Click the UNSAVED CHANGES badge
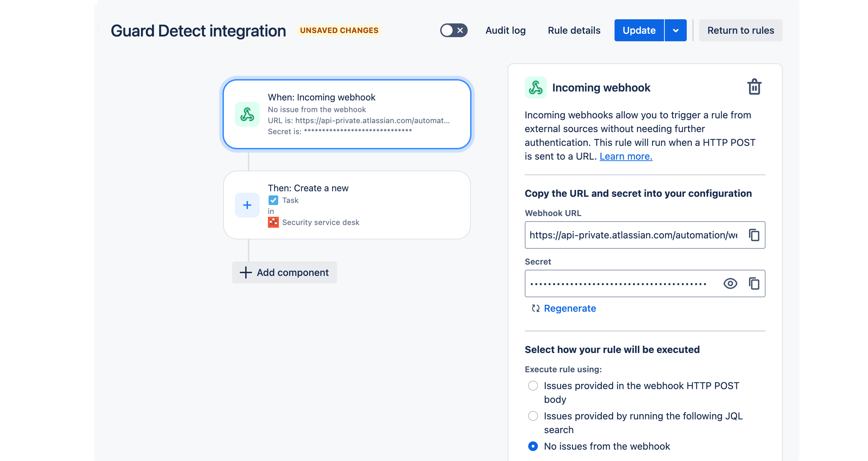This screenshot has height=461, width=868. click(x=339, y=30)
